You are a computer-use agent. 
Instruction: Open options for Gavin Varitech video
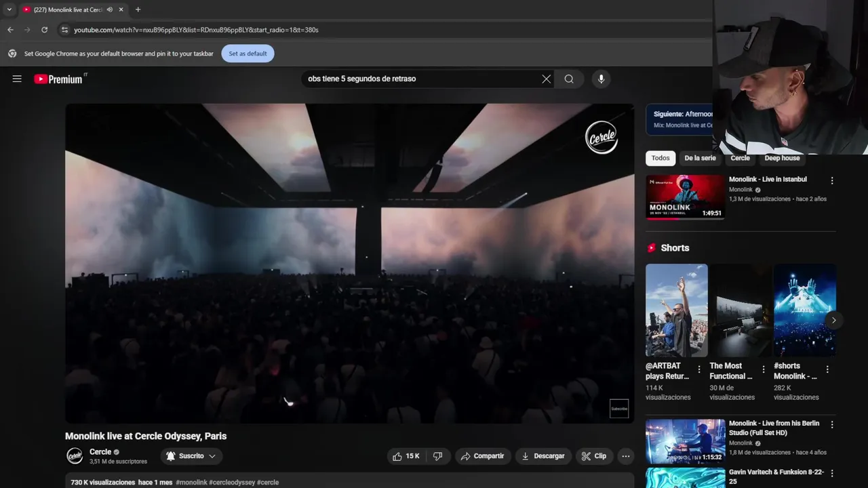click(x=832, y=474)
